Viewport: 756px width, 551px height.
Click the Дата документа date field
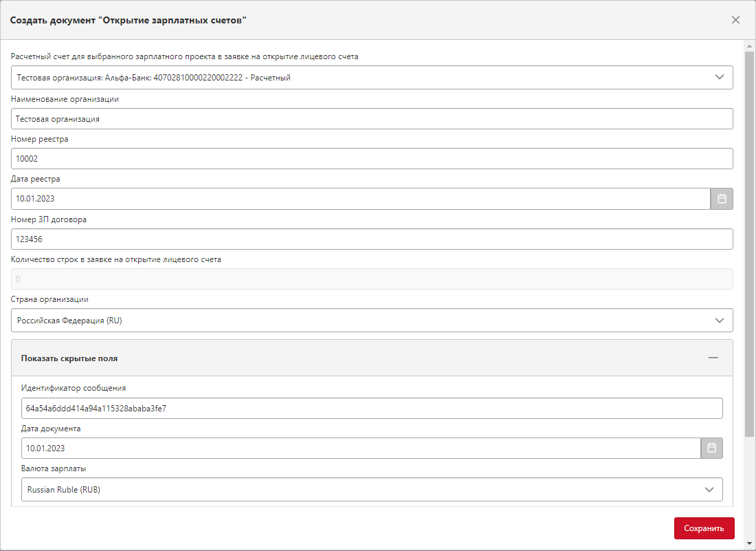(361, 449)
